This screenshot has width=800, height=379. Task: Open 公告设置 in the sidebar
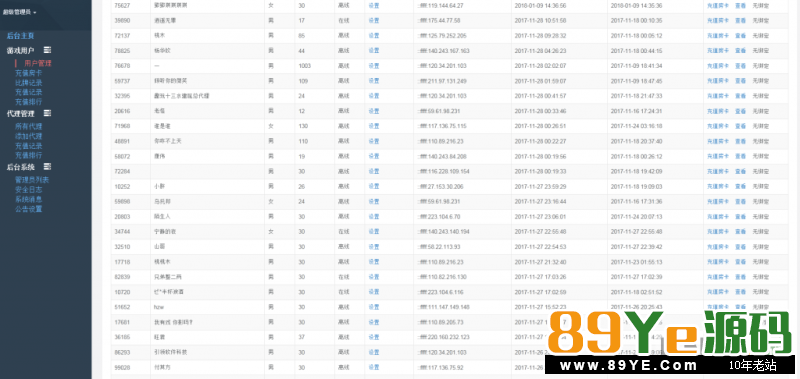point(29,209)
